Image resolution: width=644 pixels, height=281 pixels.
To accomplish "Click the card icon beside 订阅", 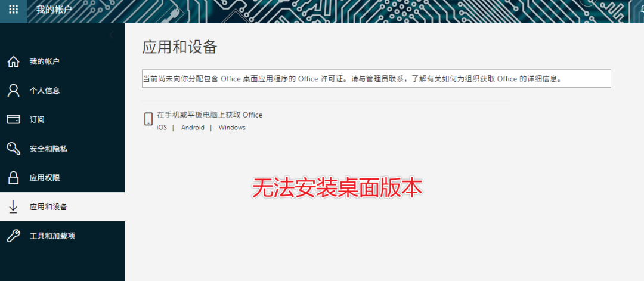I will click(x=14, y=119).
